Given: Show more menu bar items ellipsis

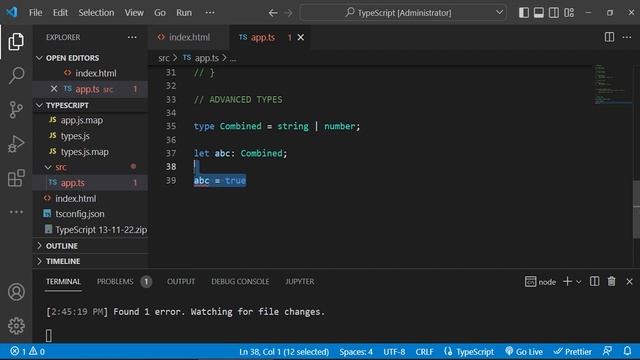Looking at the screenshot, I should tap(210, 13).
